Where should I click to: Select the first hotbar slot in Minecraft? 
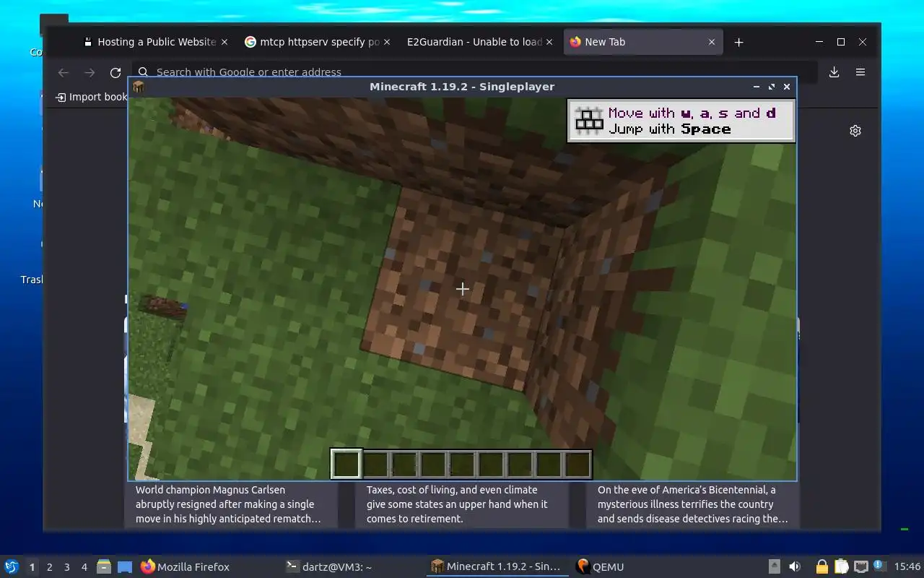click(346, 465)
